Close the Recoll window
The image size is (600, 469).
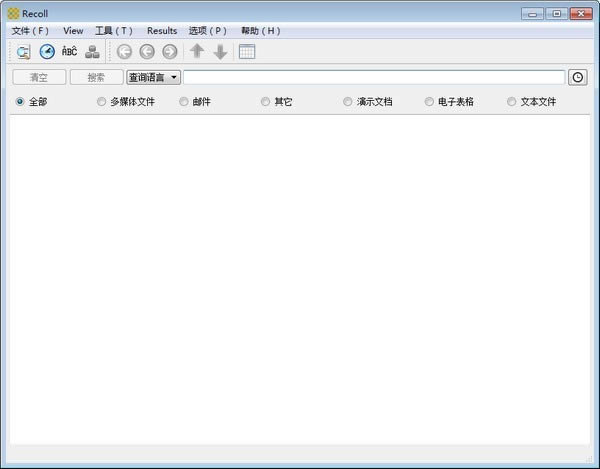point(581,14)
